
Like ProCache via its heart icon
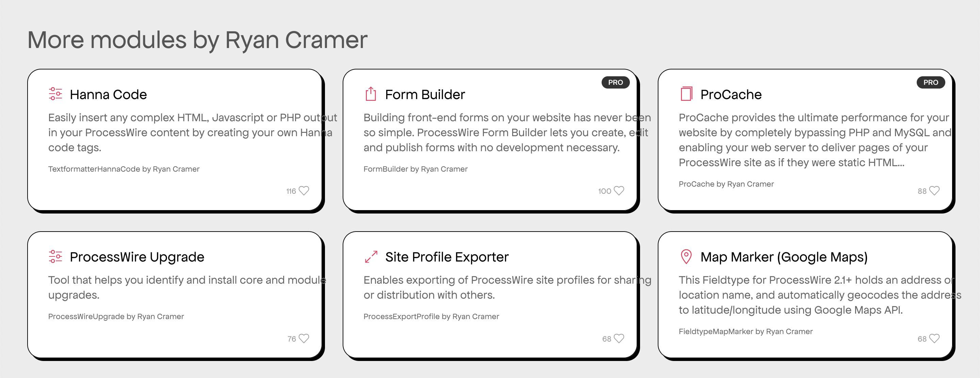pyautogui.click(x=934, y=190)
